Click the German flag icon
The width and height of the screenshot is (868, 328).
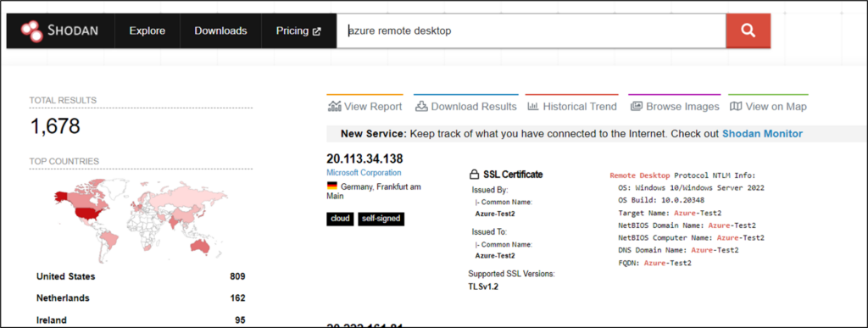[332, 186]
